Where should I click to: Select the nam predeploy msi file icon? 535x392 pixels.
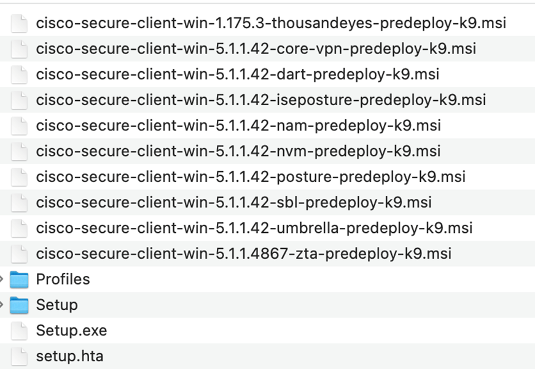click(x=19, y=125)
